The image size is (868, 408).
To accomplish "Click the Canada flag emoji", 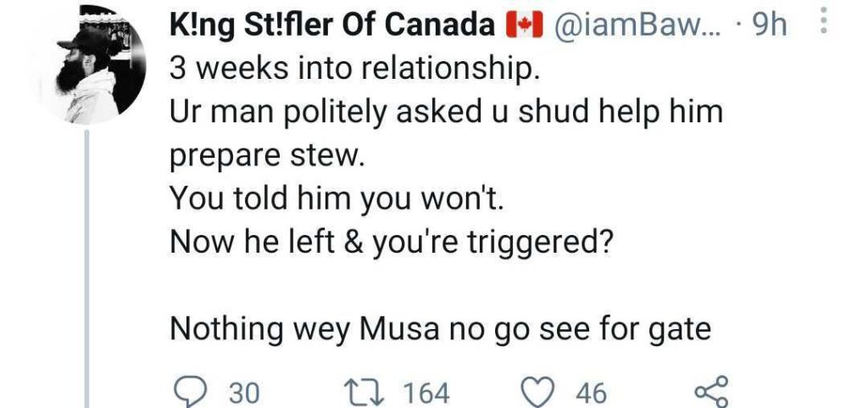I will (526, 28).
